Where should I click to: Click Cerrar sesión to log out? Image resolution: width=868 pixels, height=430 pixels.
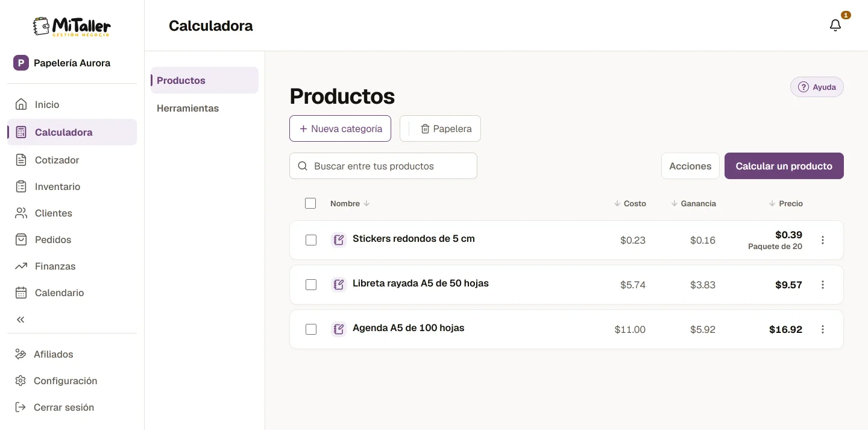tap(72, 407)
